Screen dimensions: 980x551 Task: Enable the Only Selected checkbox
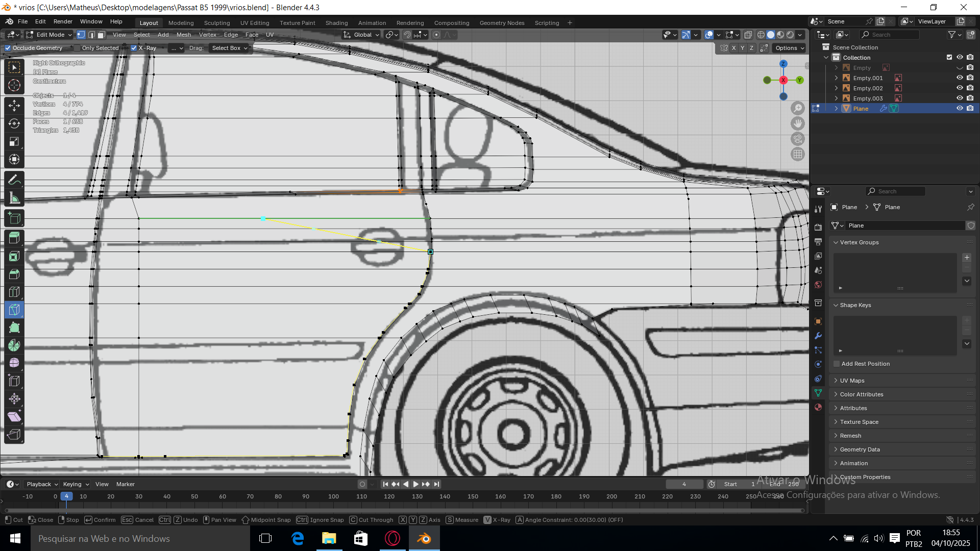(x=77, y=48)
